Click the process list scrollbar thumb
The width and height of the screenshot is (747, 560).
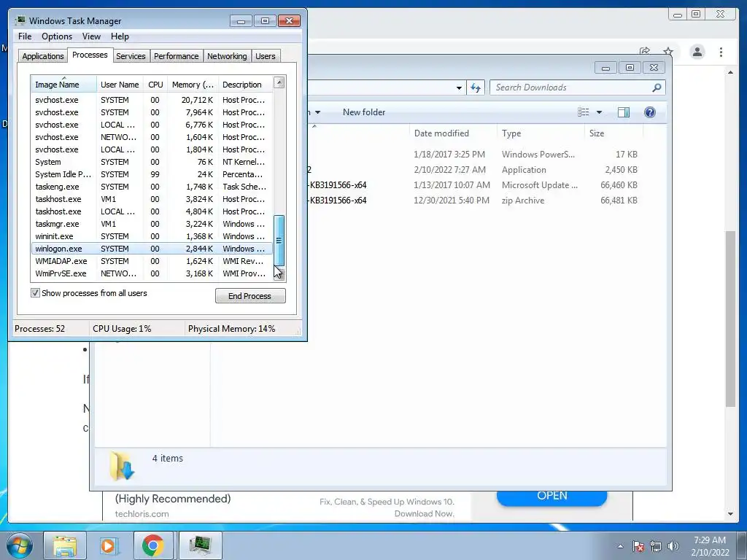coord(279,241)
